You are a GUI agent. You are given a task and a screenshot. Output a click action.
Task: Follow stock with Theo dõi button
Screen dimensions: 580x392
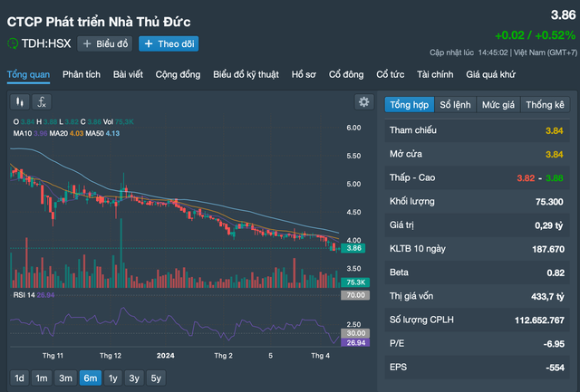[169, 43]
